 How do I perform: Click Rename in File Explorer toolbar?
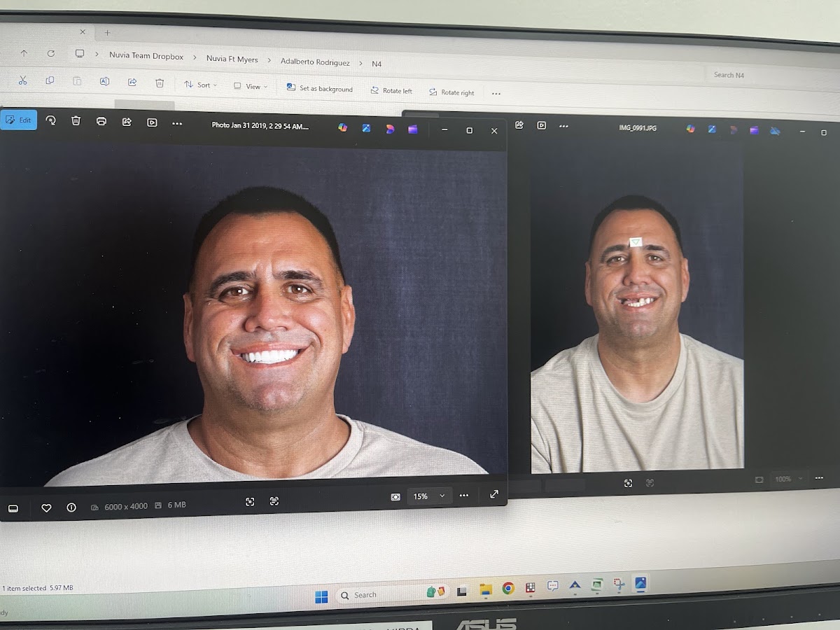coord(104,81)
